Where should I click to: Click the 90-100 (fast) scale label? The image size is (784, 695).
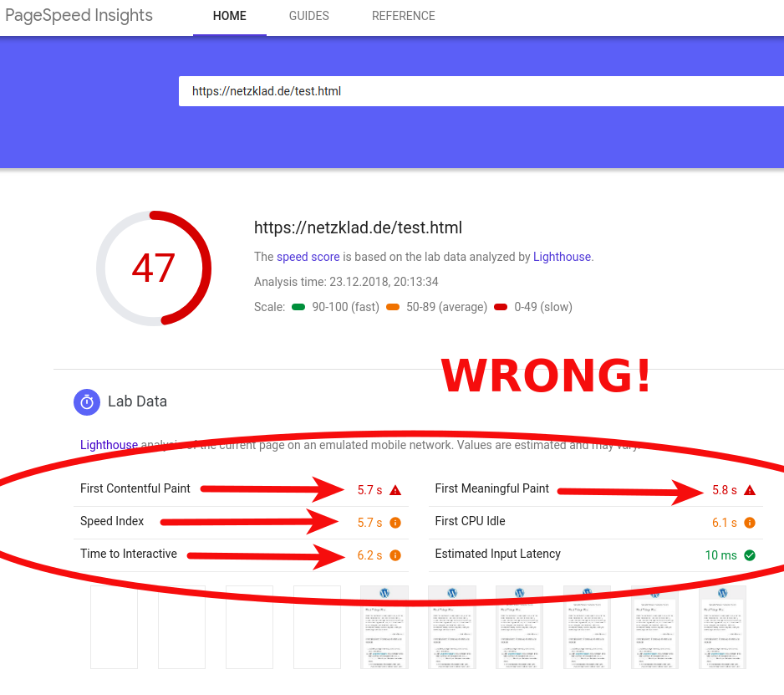click(x=345, y=307)
